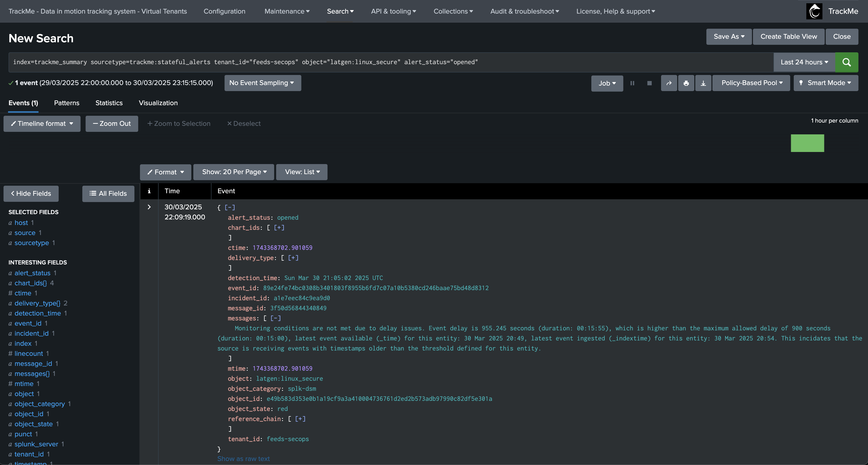This screenshot has width=868, height=465.
Task: Click incident_id value a1e7eec84c9ea9d0
Action: pyautogui.click(x=302, y=298)
